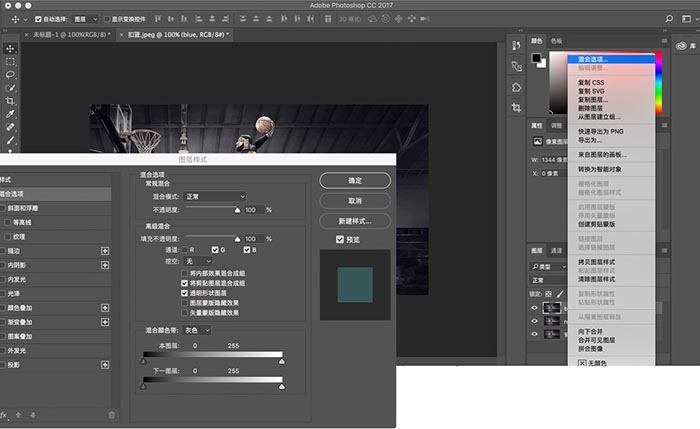Image resolution: width=700 pixels, height=429 pixels.
Task: Uncheck the 预览 checkbox in the dialog
Action: point(341,239)
